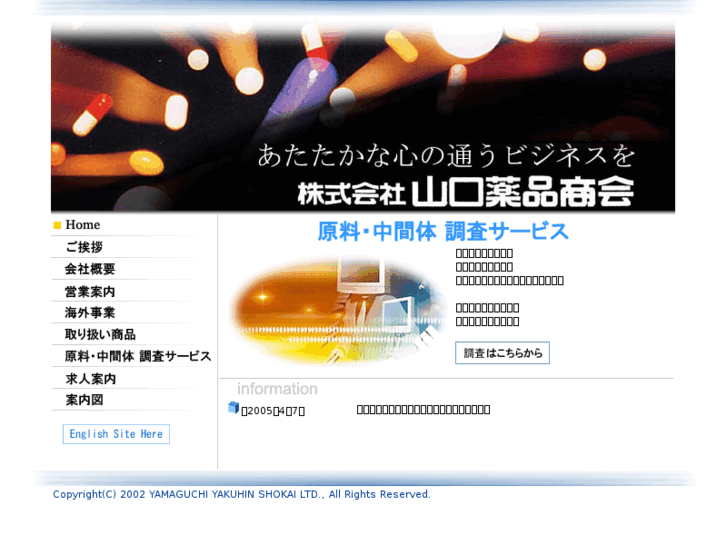Screen dimensions: 727x545
Task: Click the blue cube icon beside 2005 date
Action: 233,408
